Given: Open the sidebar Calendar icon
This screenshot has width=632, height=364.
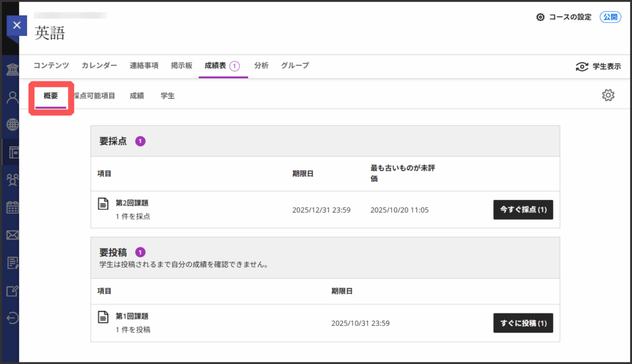Looking at the screenshot, I should (x=12, y=207).
